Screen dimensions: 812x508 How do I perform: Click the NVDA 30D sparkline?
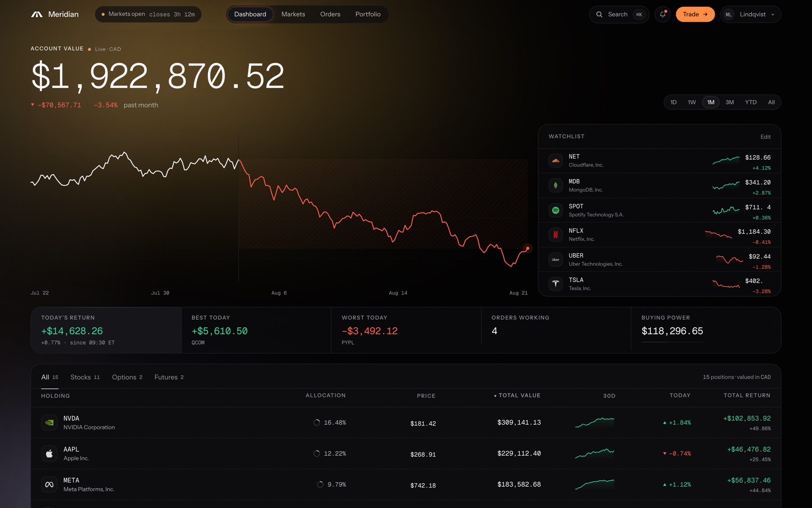pos(595,423)
